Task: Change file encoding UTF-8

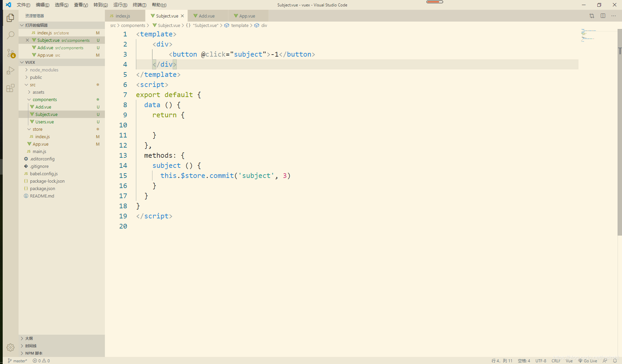Action: coord(541,361)
